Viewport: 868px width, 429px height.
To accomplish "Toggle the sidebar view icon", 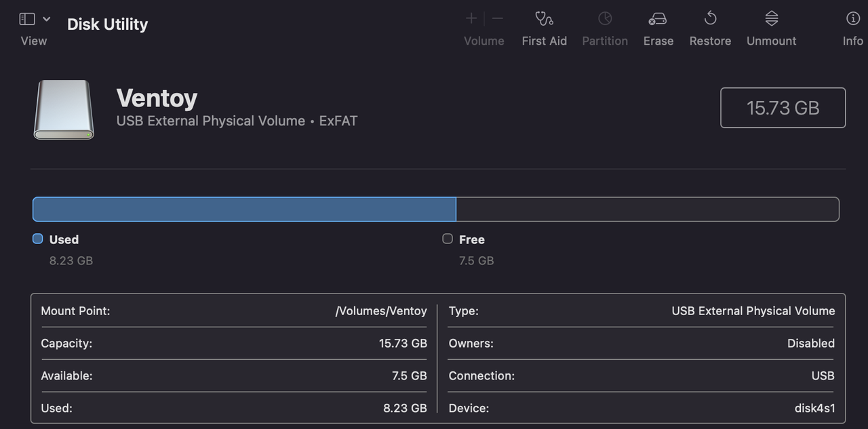I will [27, 19].
